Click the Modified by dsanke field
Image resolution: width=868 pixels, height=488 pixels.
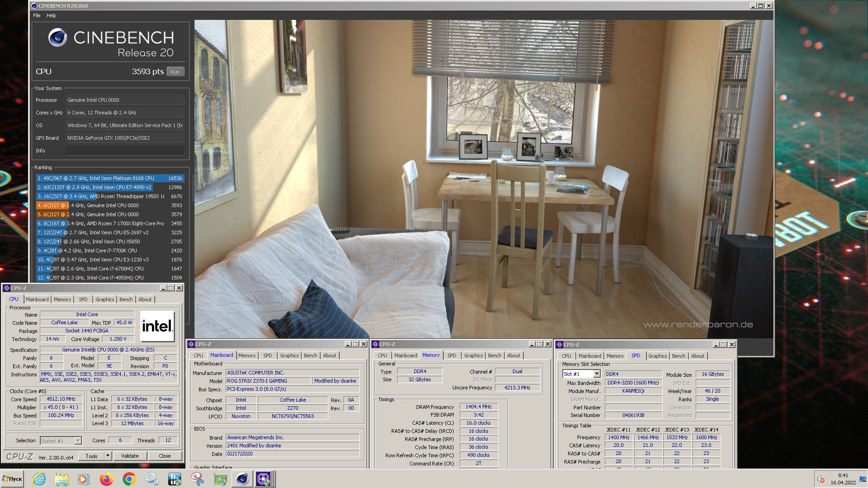(x=336, y=381)
